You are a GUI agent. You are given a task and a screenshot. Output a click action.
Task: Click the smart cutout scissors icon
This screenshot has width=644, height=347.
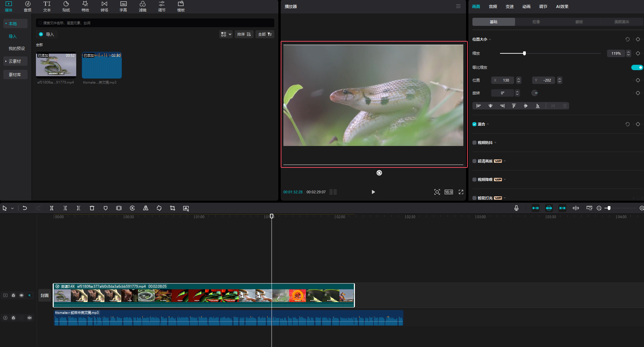coord(186,208)
